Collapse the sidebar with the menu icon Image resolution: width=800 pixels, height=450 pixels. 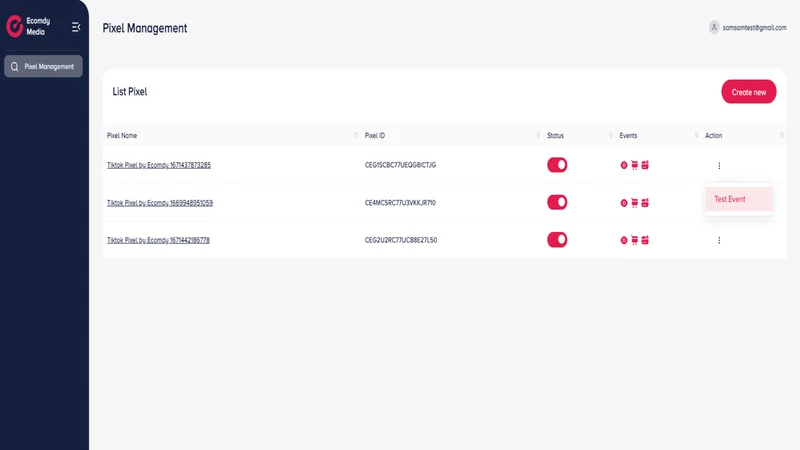click(x=76, y=27)
